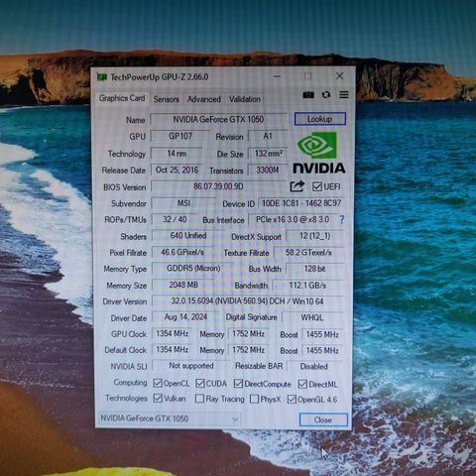
Task: Click the Texture Fillrate value 58.2 GTexel/s
Action: click(x=308, y=253)
